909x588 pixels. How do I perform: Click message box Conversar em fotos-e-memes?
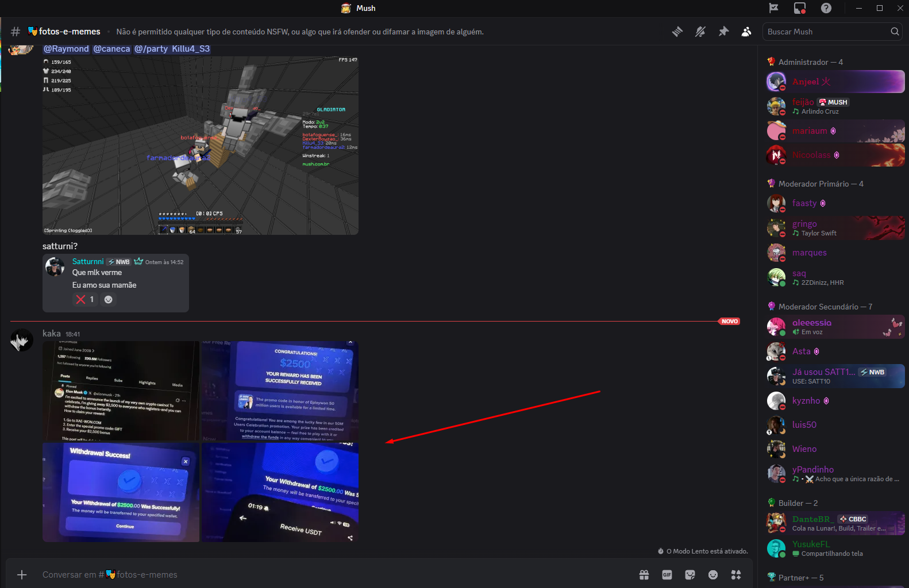(333, 575)
